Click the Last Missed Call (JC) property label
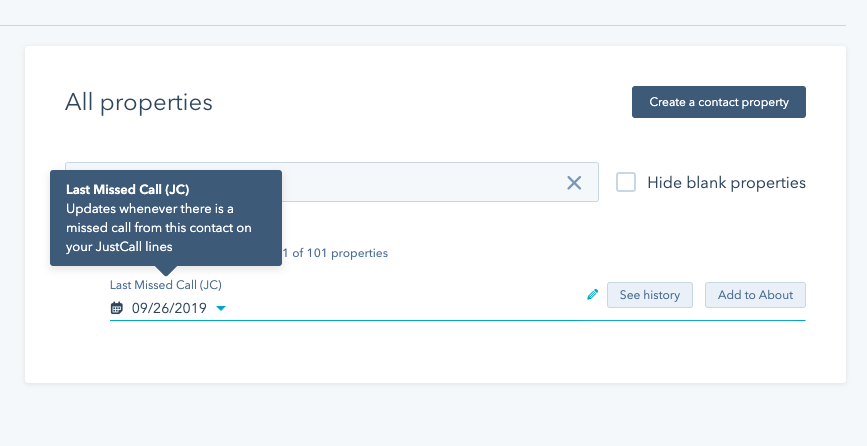The width and height of the screenshot is (867, 446). 166,285
